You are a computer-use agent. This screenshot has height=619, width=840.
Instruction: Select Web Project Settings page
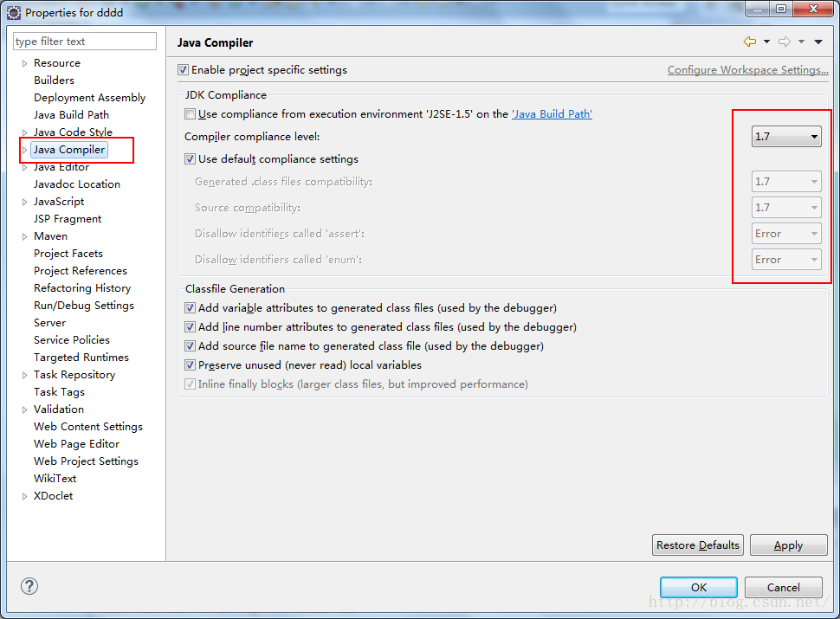coord(86,461)
